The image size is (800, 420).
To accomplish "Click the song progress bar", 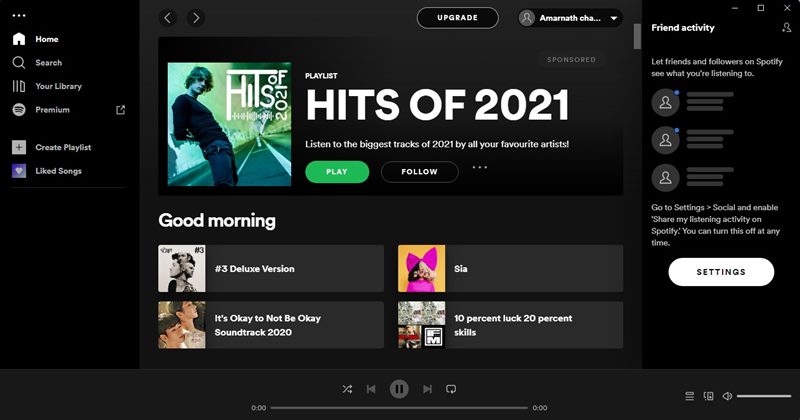I will (x=399, y=408).
